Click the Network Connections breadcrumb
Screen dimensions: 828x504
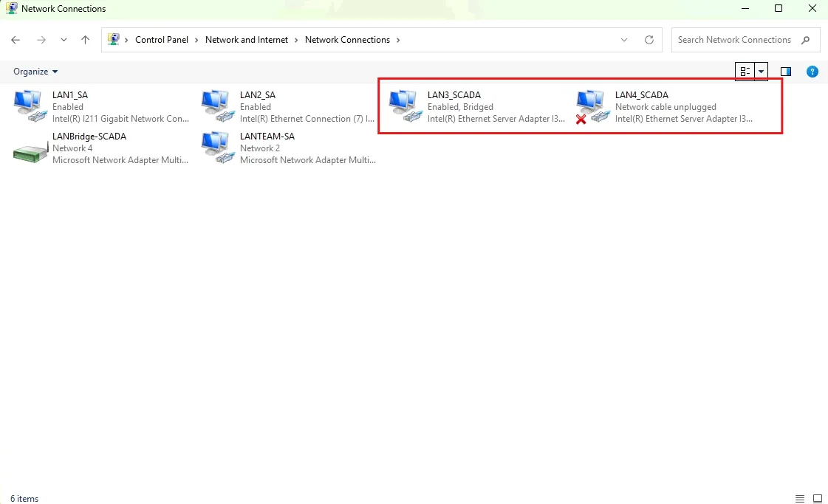click(347, 40)
